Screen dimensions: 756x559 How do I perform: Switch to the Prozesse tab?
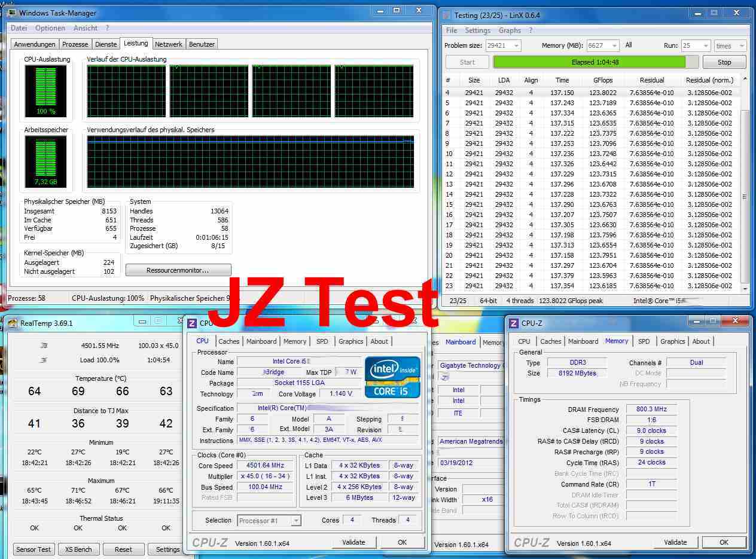click(75, 44)
